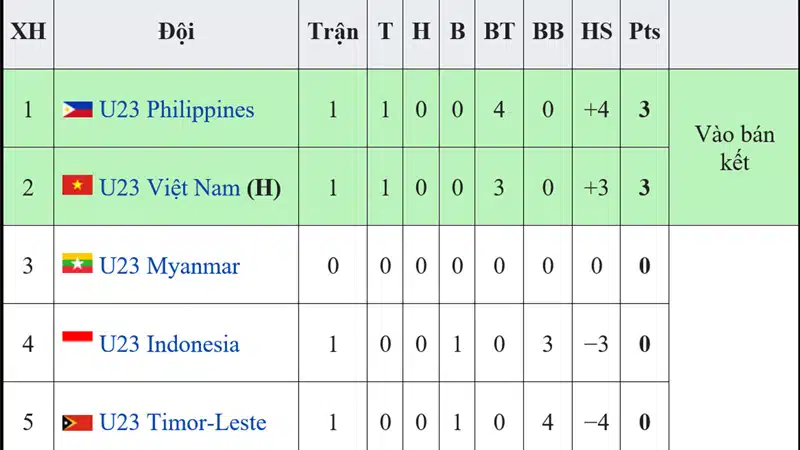Viewport: 800px width, 450px height.
Task: Open the U23 Indonesia team link
Action: pyautogui.click(x=169, y=344)
